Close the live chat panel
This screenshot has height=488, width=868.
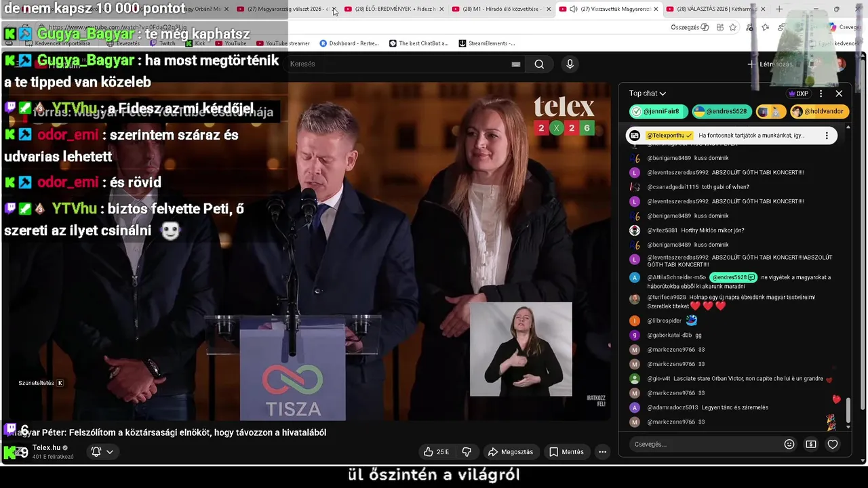pyautogui.click(x=839, y=94)
